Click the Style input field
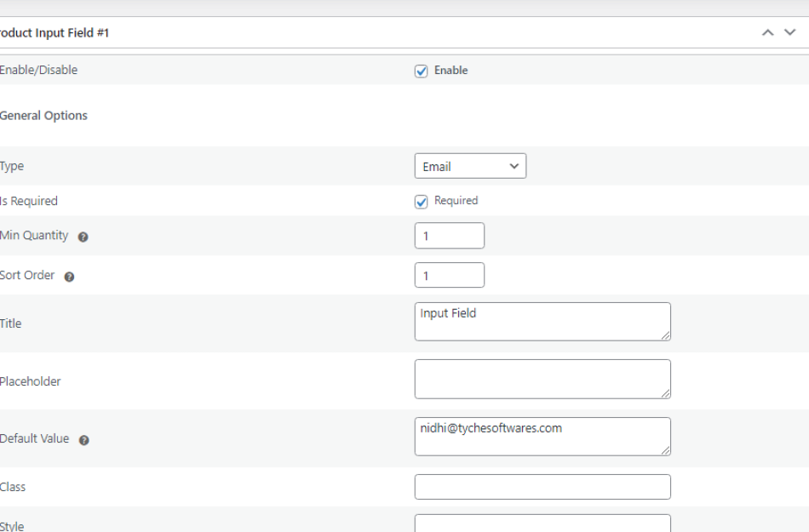 pos(542,520)
